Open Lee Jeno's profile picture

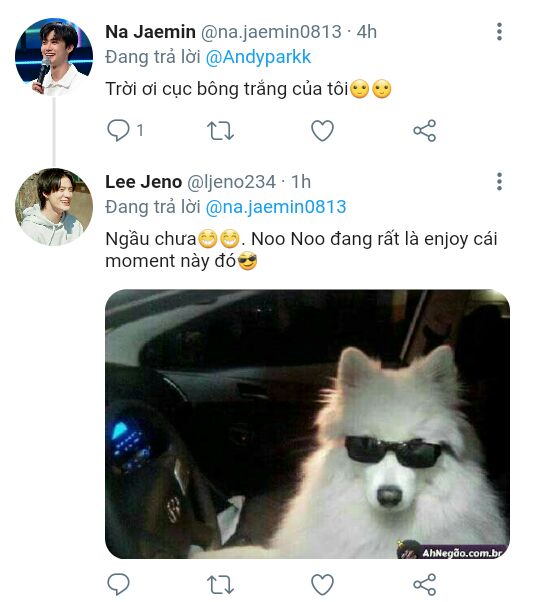click(x=54, y=207)
